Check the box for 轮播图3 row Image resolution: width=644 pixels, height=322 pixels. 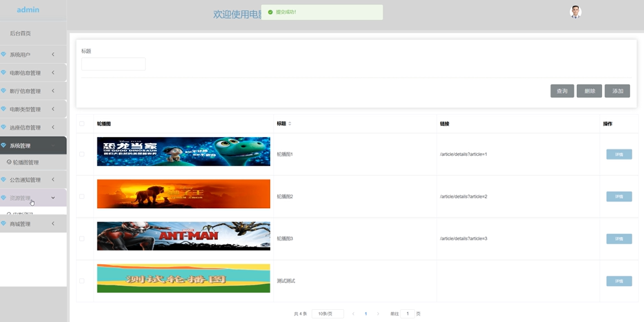[82, 239]
